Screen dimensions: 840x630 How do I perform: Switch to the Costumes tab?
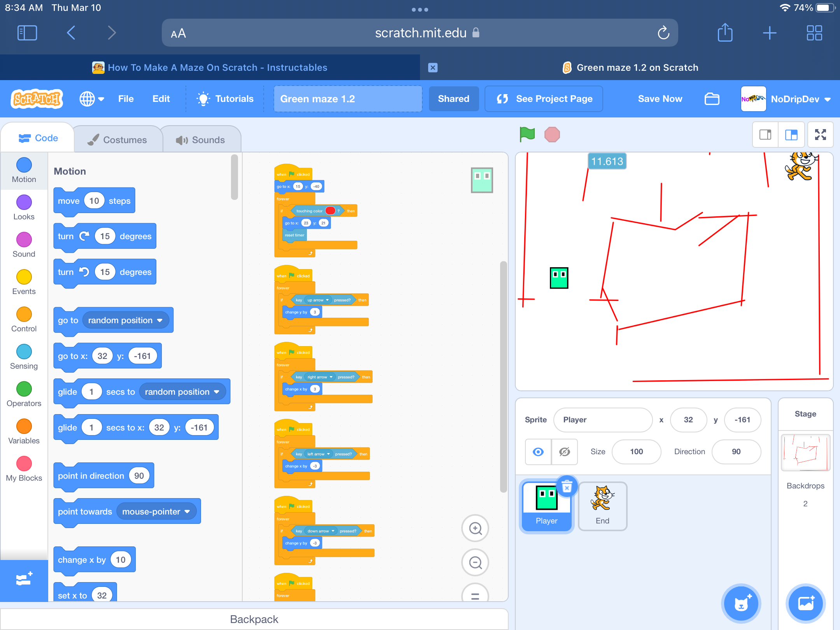point(118,139)
